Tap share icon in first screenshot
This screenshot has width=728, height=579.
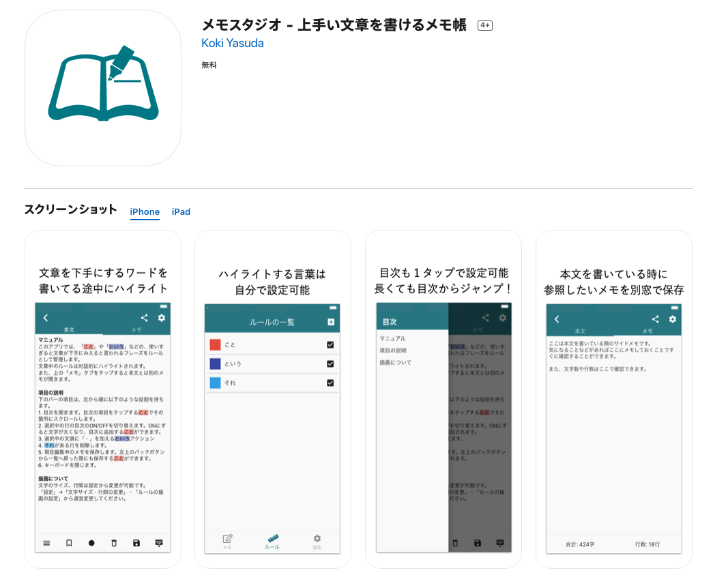[145, 318]
